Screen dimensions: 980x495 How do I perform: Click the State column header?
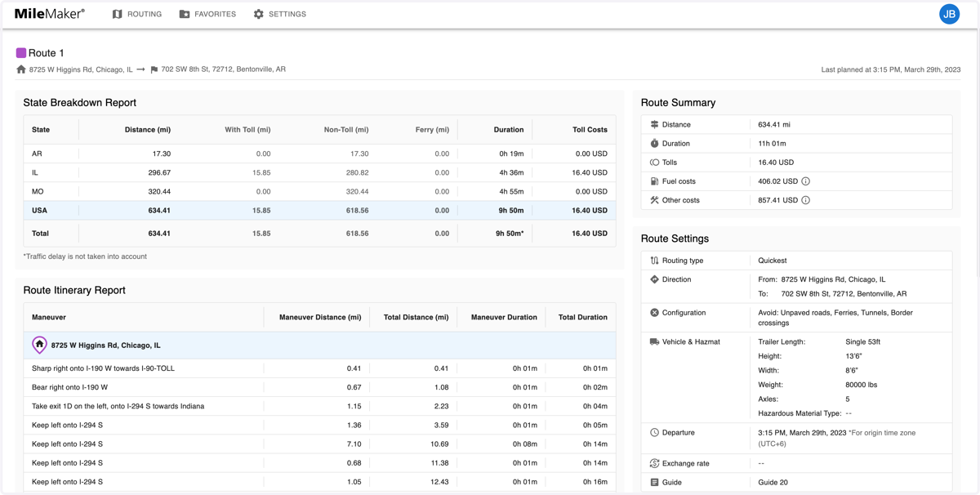click(41, 129)
